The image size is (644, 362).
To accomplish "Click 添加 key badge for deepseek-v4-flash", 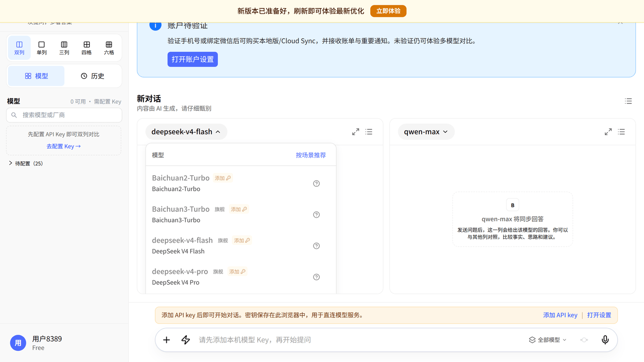I will pos(242,240).
